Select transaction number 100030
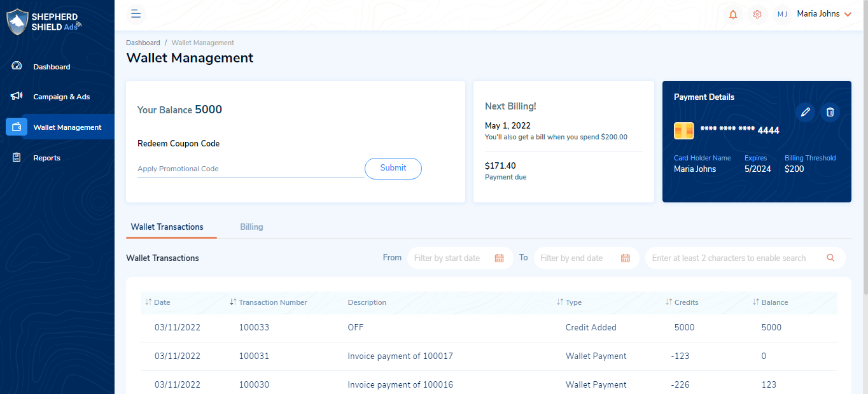The image size is (868, 394). pos(254,384)
